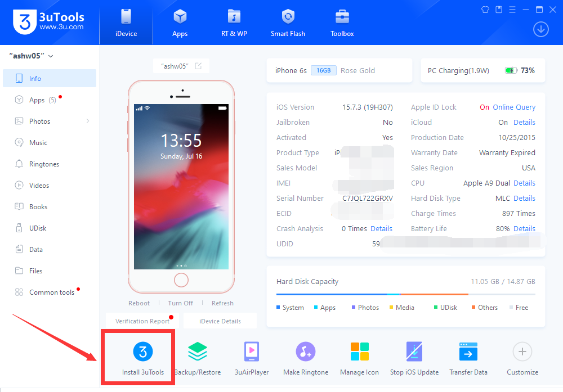Viewport: 563px width, 392px height.
Task: Launch Install 3uTools tool
Action: (x=143, y=358)
